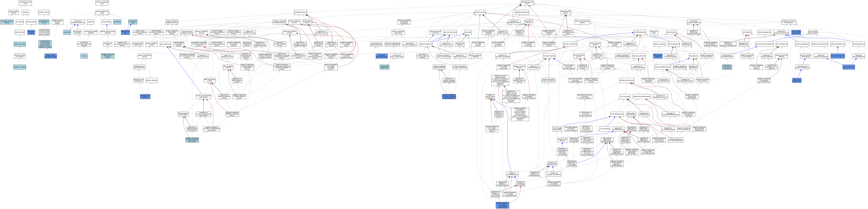Click the 'cell periphery' node
The width and height of the screenshot is (868, 209).
106,22
